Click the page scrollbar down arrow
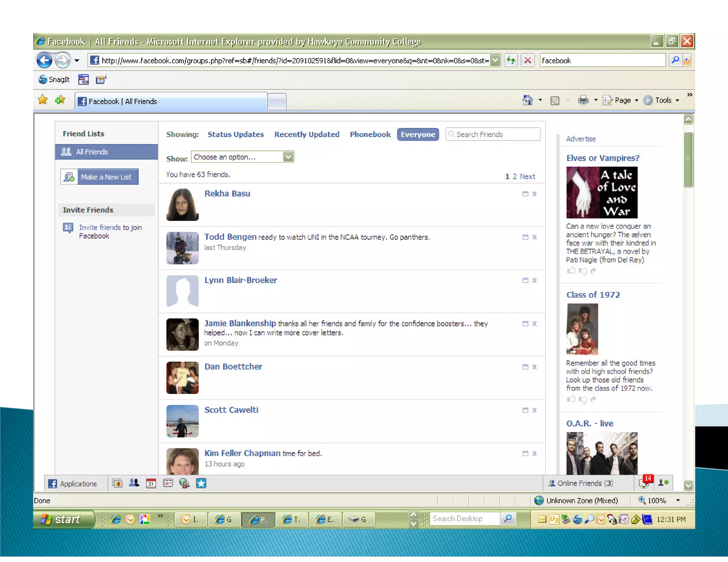The image size is (728, 562). [x=689, y=485]
